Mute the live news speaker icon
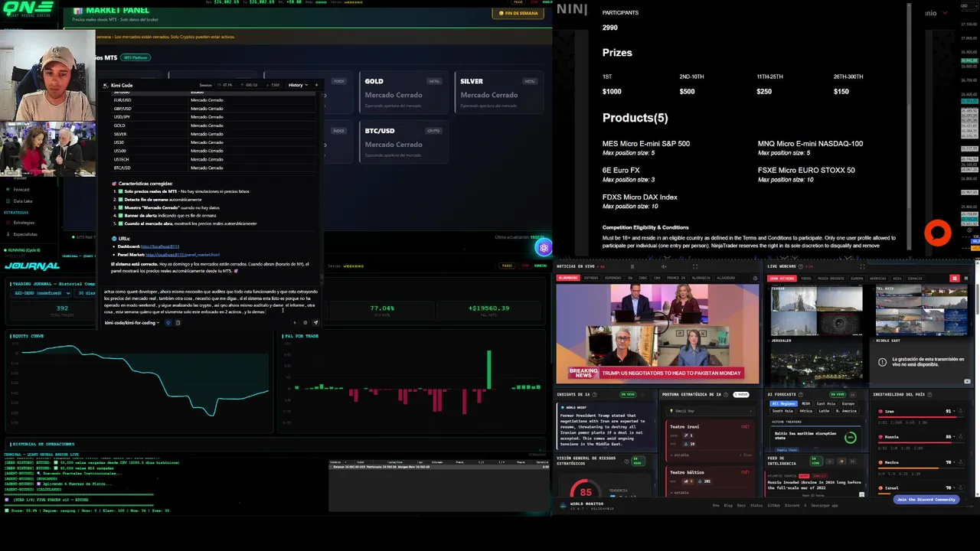980x551 pixels. coord(664,266)
